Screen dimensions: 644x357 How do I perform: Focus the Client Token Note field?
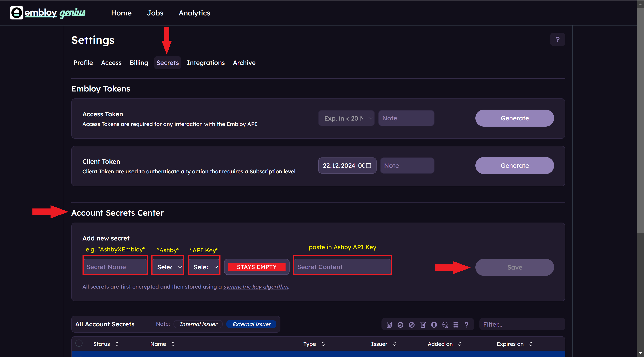tap(407, 166)
